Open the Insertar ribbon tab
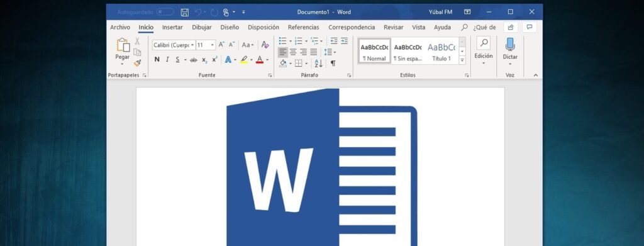 172,28
